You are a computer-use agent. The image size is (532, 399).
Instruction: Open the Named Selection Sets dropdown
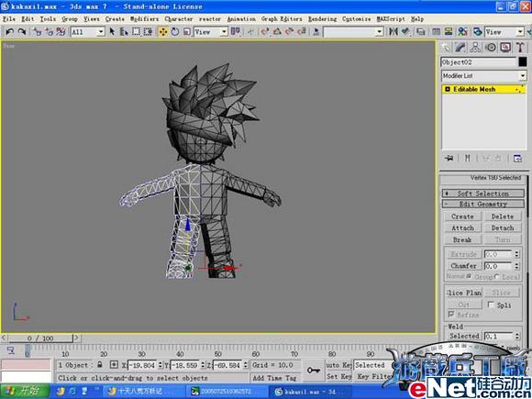pyautogui.click(x=380, y=32)
